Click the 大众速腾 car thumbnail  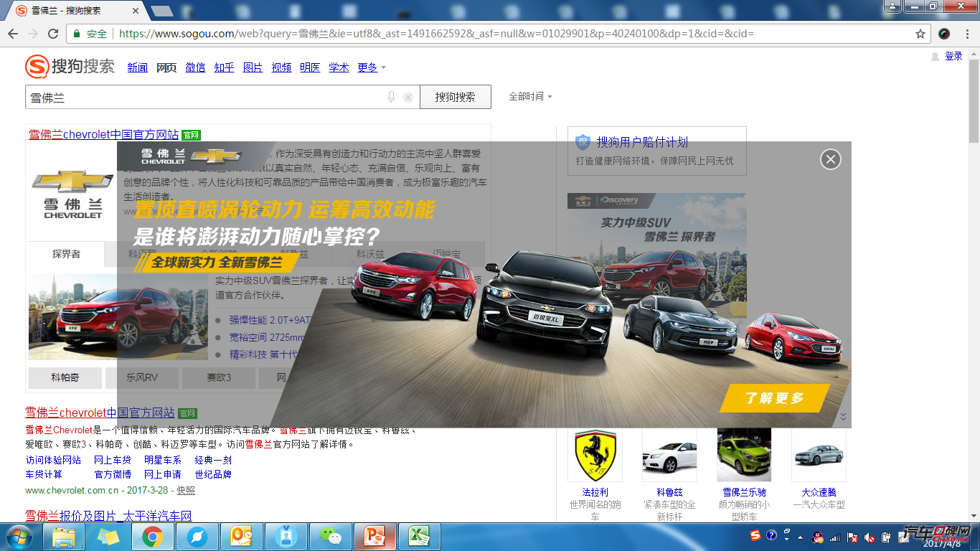819,455
